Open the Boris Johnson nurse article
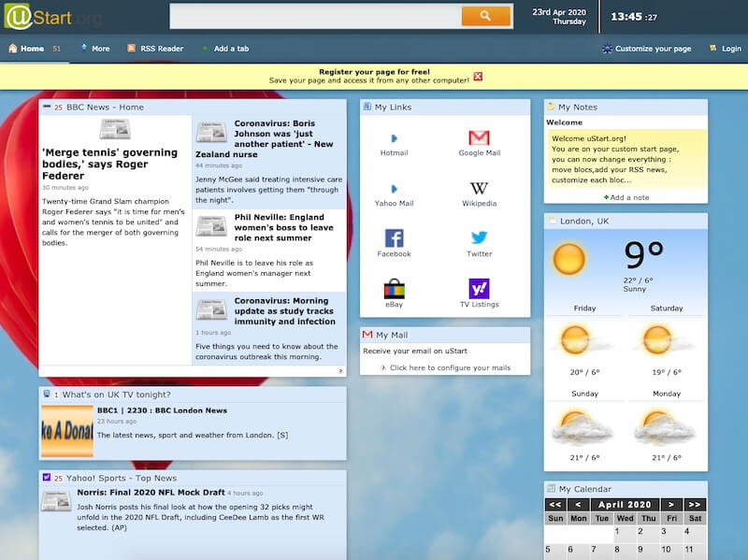This screenshot has height=560, width=748. coord(265,138)
